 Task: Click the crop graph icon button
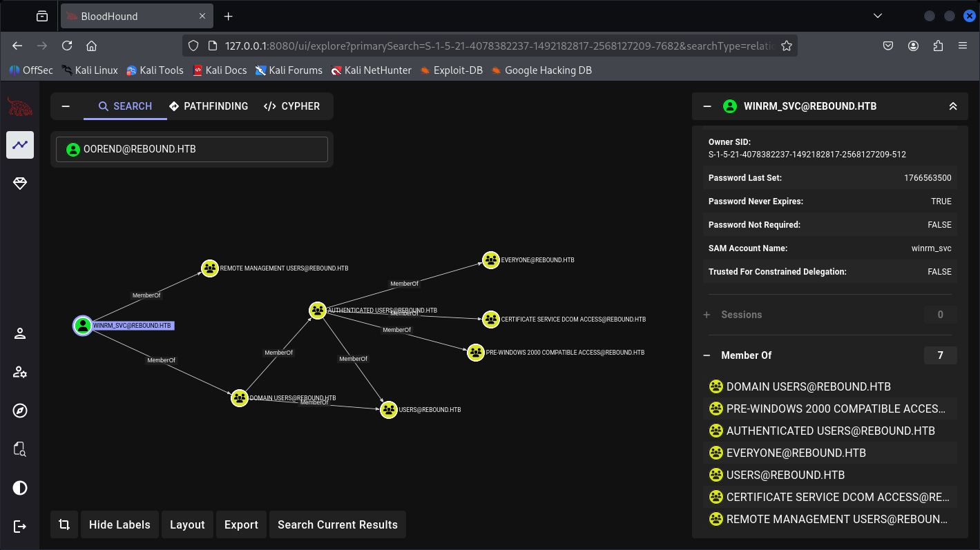point(64,524)
